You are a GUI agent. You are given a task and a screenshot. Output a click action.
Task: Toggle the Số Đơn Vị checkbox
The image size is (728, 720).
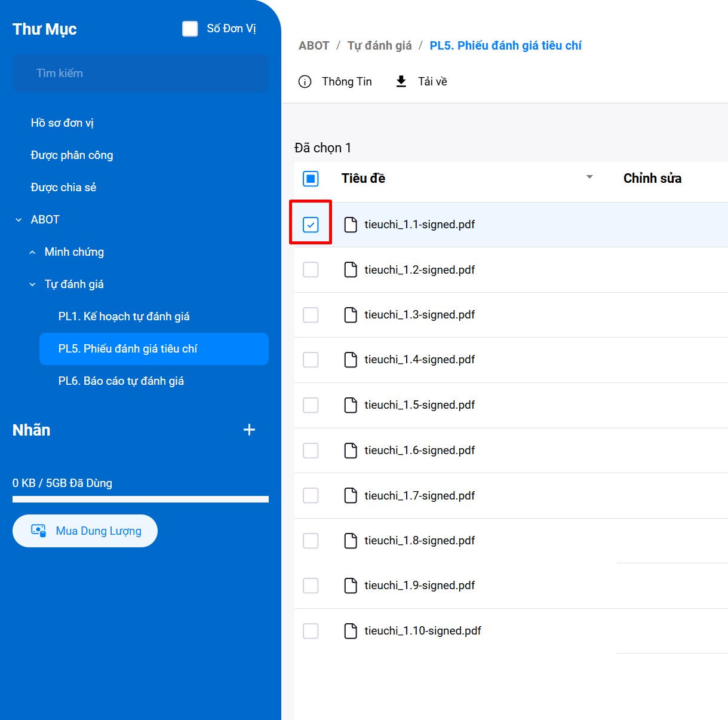coord(190,29)
